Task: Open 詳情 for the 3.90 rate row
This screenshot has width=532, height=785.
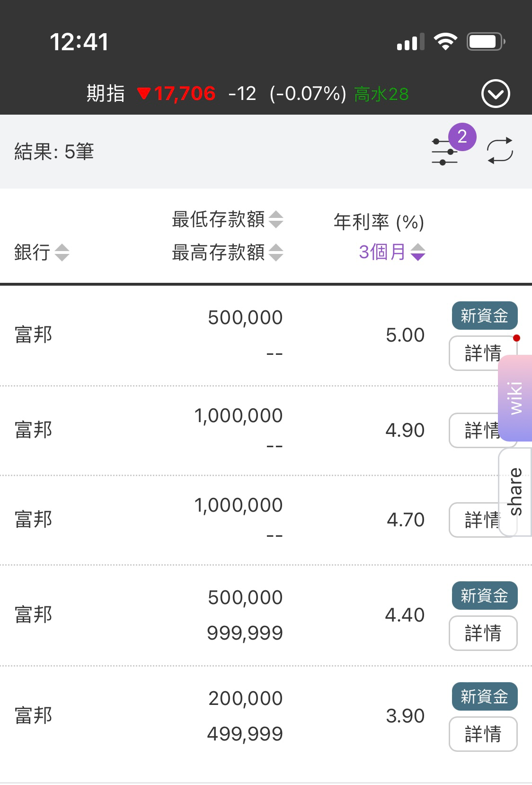Action: [x=483, y=734]
